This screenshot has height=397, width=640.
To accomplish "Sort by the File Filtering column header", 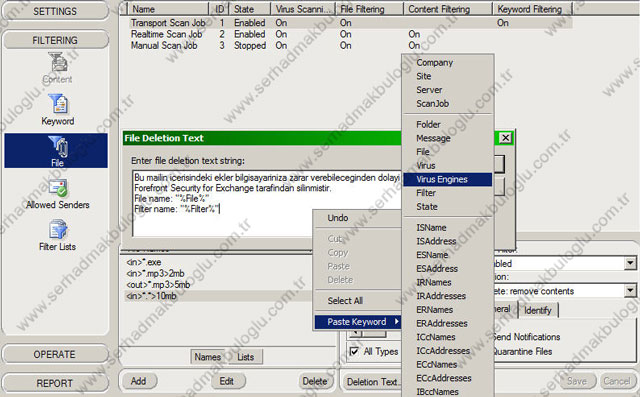I will [369, 9].
